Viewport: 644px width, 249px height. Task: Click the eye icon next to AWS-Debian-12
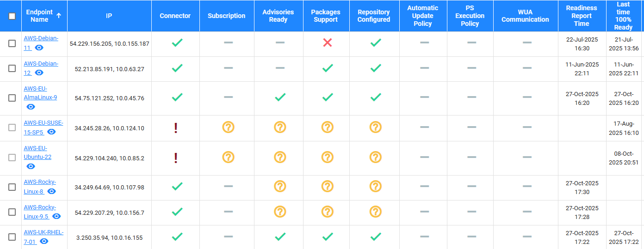point(39,73)
